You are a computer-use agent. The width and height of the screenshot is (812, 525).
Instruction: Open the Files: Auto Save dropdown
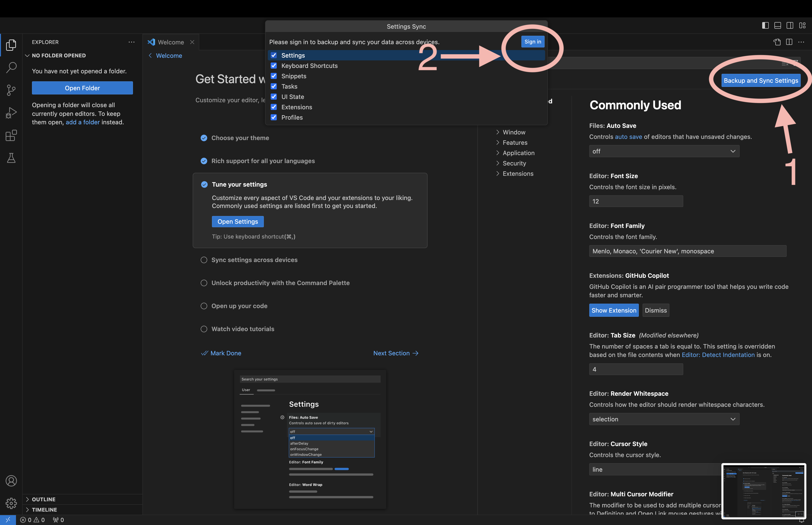664,151
